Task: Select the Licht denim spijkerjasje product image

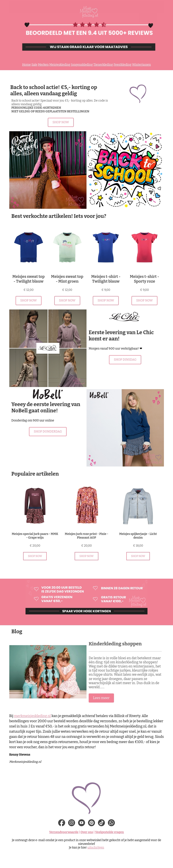Action: 138,505
